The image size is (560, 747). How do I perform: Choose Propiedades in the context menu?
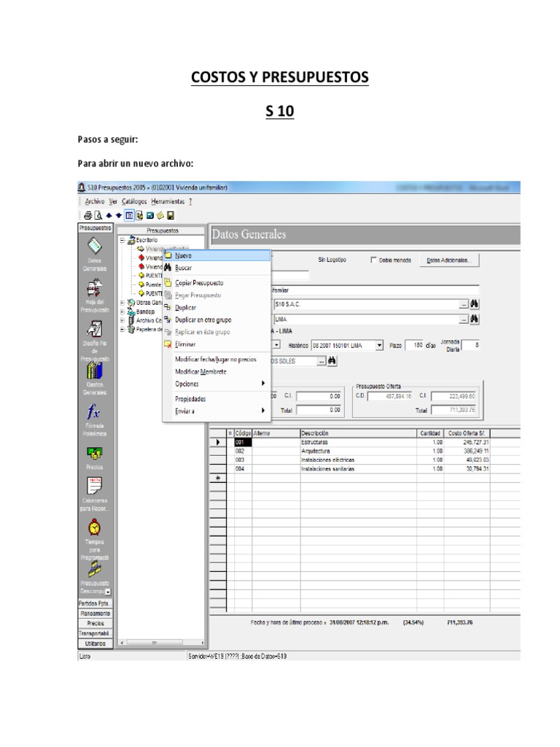(x=217, y=399)
